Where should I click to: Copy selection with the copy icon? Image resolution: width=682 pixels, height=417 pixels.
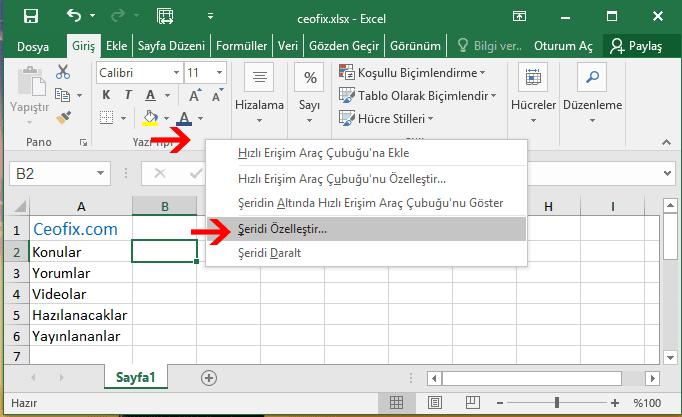pos(63,95)
